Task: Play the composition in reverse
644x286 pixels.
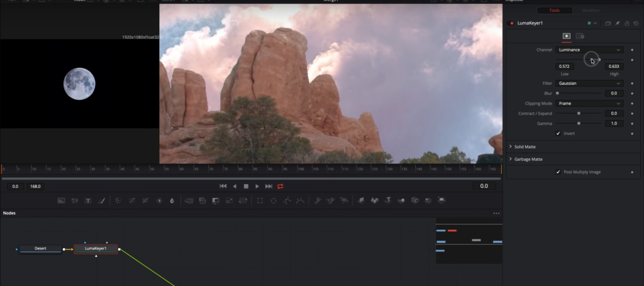Action: tap(235, 186)
